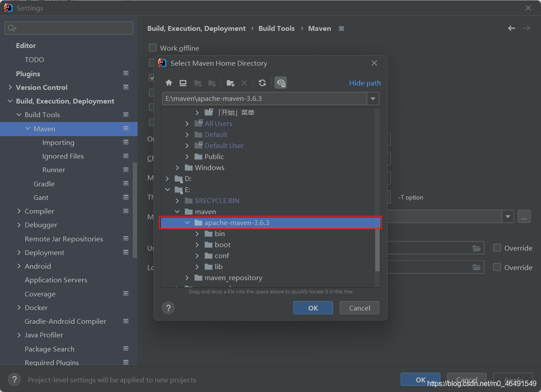Screen dimensions: 541x392
Task: Expand Debugger settings section
Action: 19,225
